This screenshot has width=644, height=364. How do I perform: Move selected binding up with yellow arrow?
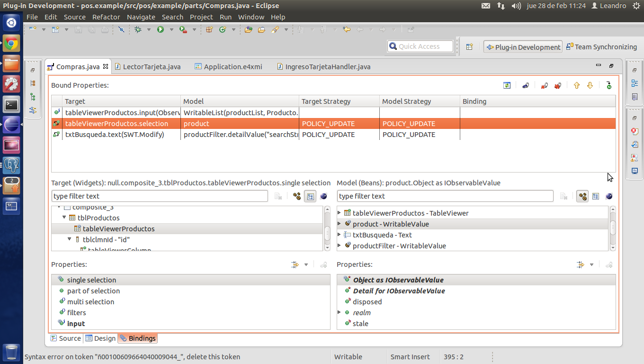pyautogui.click(x=576, y=86)
